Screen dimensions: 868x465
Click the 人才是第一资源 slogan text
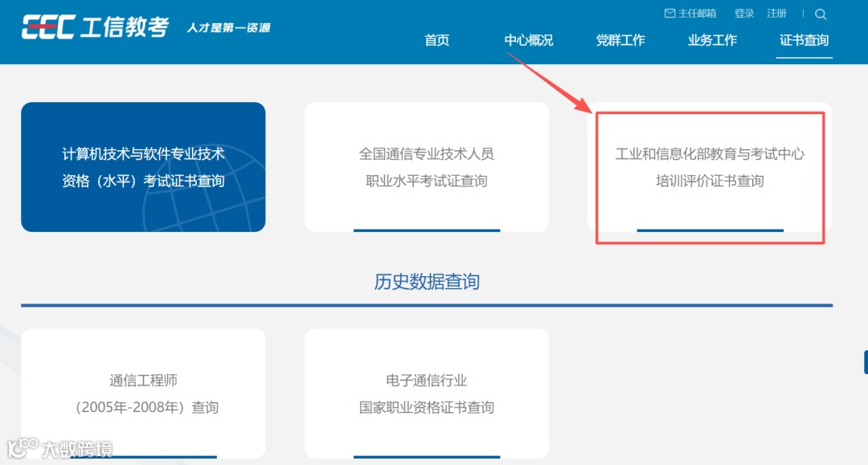tap(228, 27)
